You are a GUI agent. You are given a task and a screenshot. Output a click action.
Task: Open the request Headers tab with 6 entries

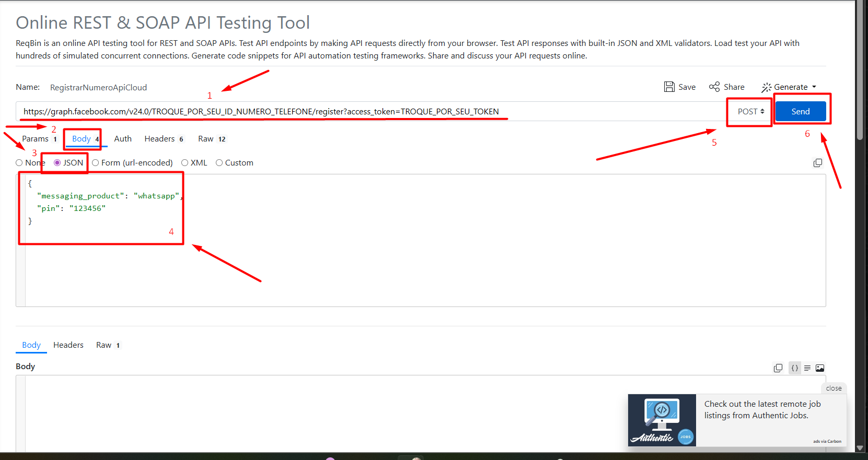coord(164,139)
